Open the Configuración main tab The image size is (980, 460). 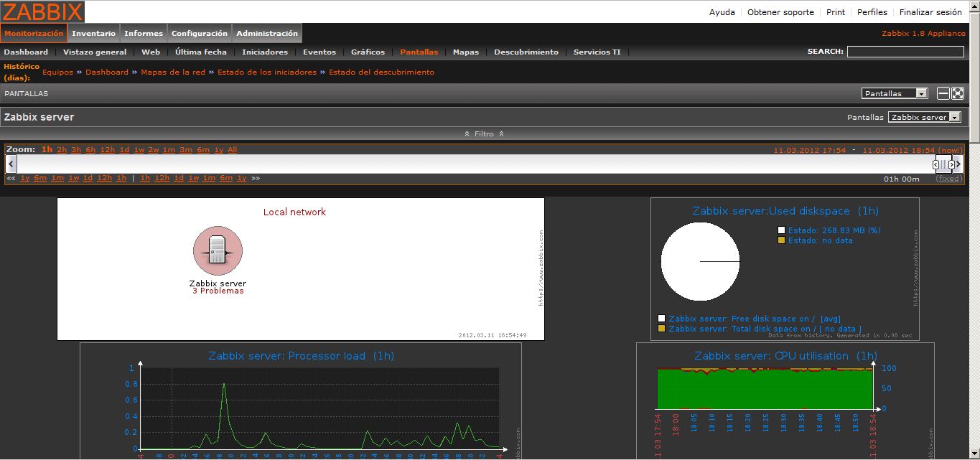(200, 33)
